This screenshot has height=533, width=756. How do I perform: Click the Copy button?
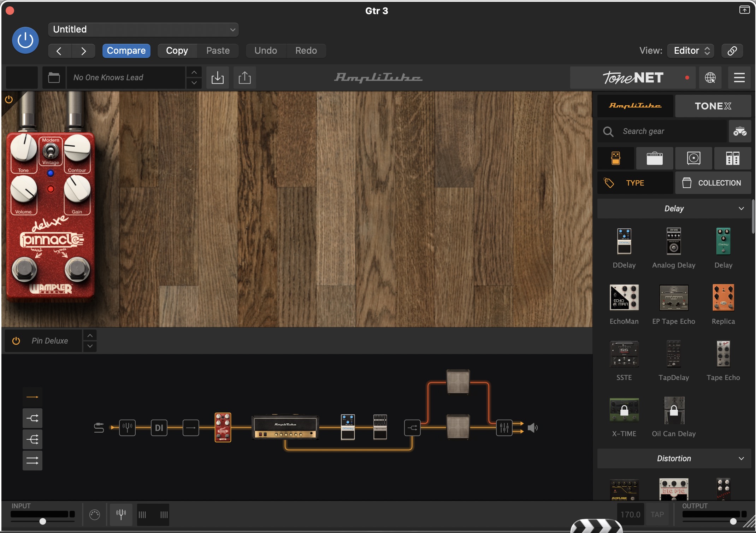(x=177, y=51)
